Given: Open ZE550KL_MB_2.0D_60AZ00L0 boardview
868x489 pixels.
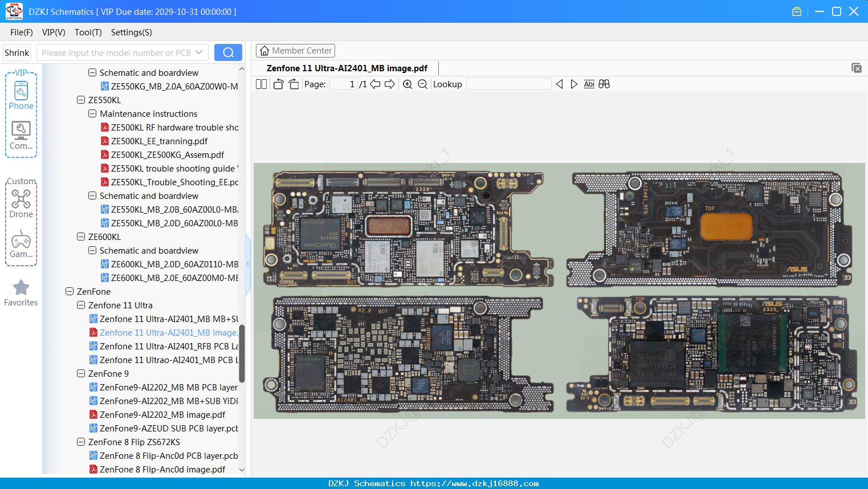Looking at the screenshot, I should click(169, 223).
